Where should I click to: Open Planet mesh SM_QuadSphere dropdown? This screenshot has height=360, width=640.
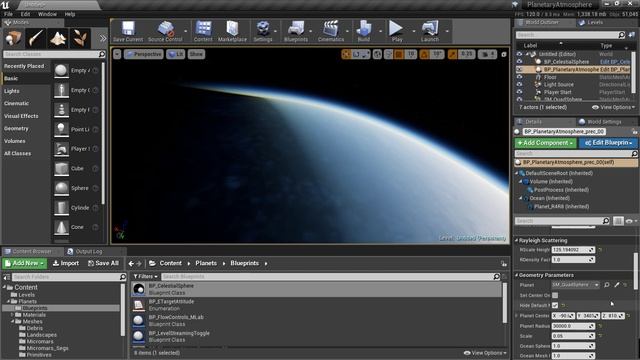(576, 285)
